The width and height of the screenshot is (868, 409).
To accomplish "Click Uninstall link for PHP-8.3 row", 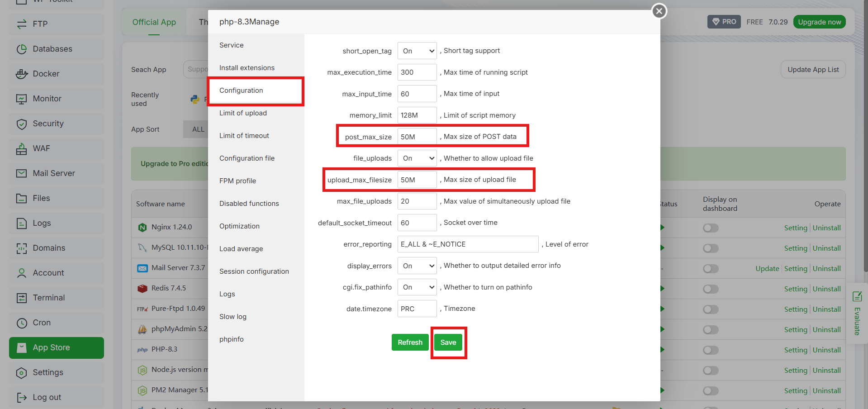I will pos(826,350).
